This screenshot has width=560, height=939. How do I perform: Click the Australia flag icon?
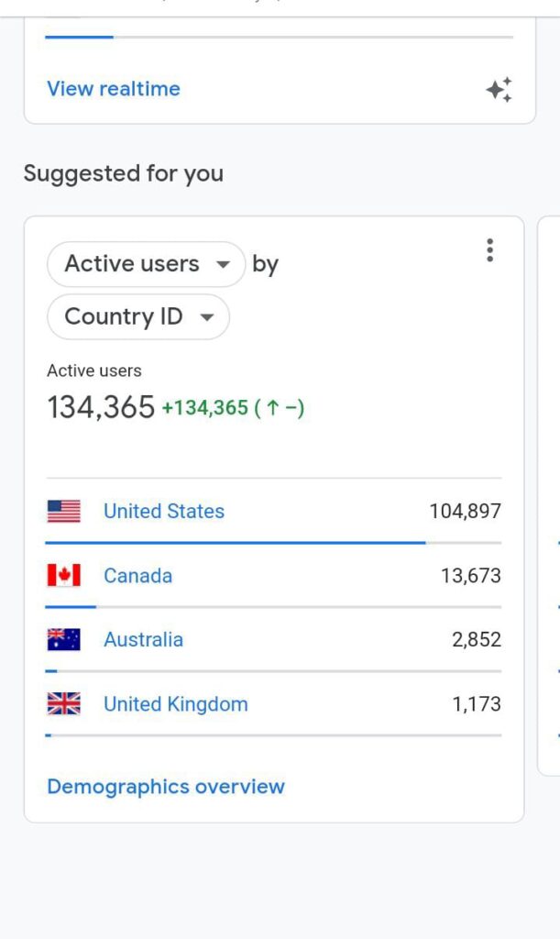coord(64,640)
